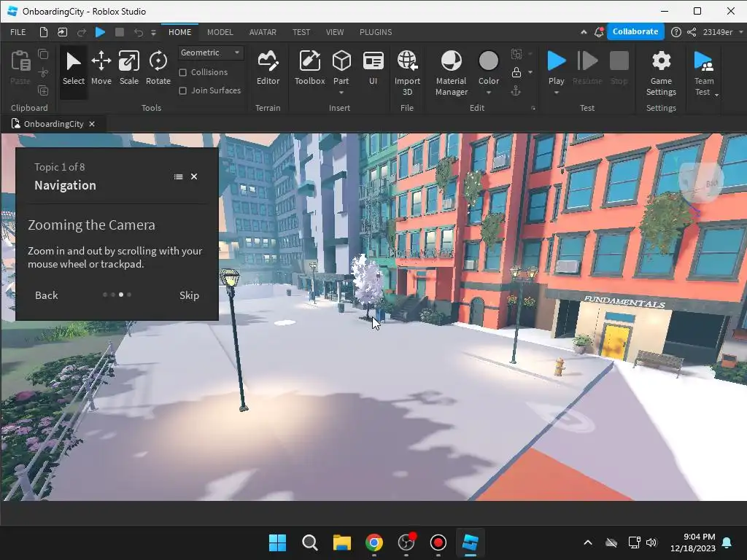Click the Undo arrow
This screenshot has height=560, width=747.
pos(138,32)
